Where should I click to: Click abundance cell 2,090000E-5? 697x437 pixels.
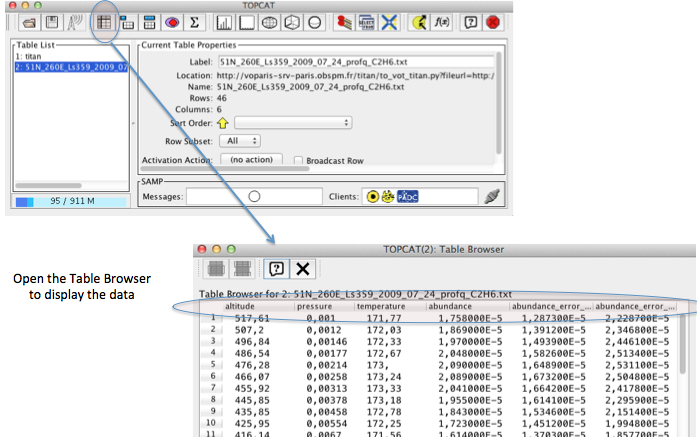click(470, 365)
